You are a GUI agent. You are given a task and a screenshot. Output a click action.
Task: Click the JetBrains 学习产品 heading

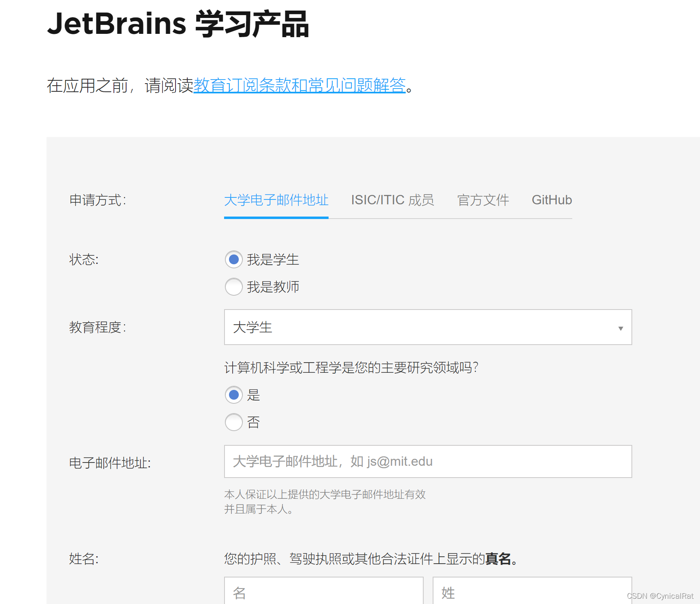point(178,24)
